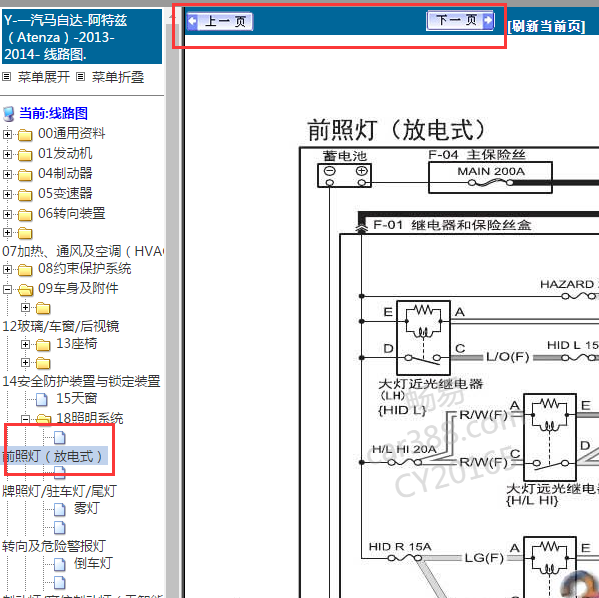Open the 转向及危险警报灯 diagram page
This screenshot has width=599, height=598.
tap(53, 546)
